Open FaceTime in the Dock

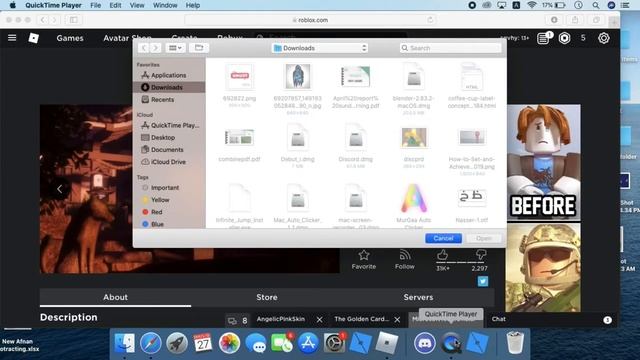click(282, 343)
